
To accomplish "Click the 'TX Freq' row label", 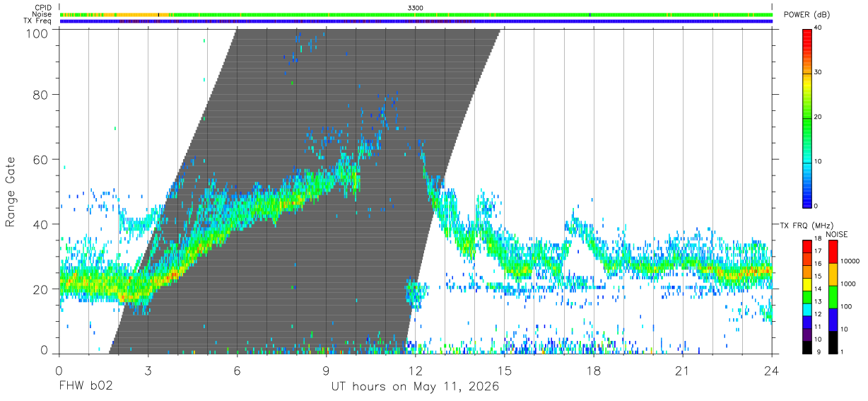I will (39, 21).
